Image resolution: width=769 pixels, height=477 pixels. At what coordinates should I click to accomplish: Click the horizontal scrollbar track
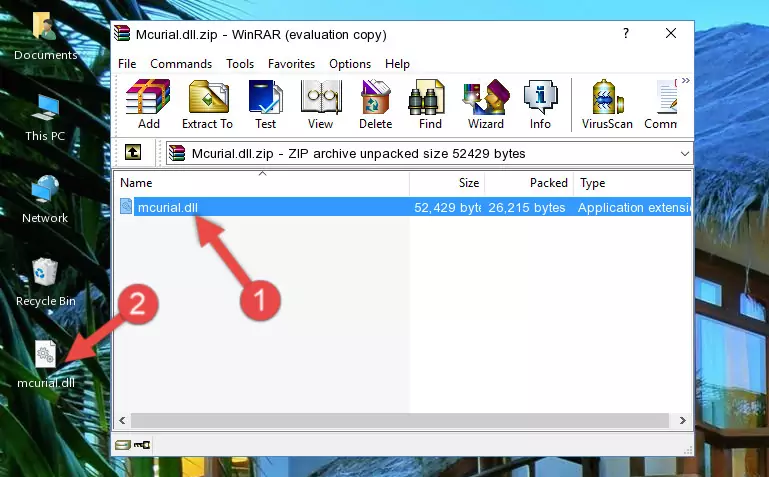(x=400, y=420)
